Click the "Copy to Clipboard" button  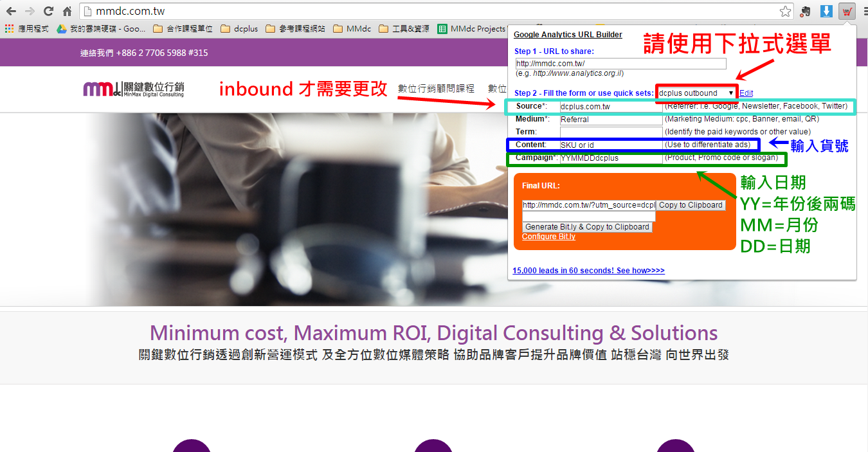(691, 205)
